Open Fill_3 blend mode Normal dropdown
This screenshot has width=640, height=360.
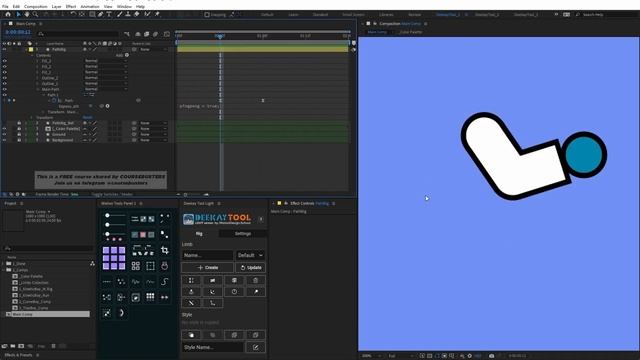point(106,61)
